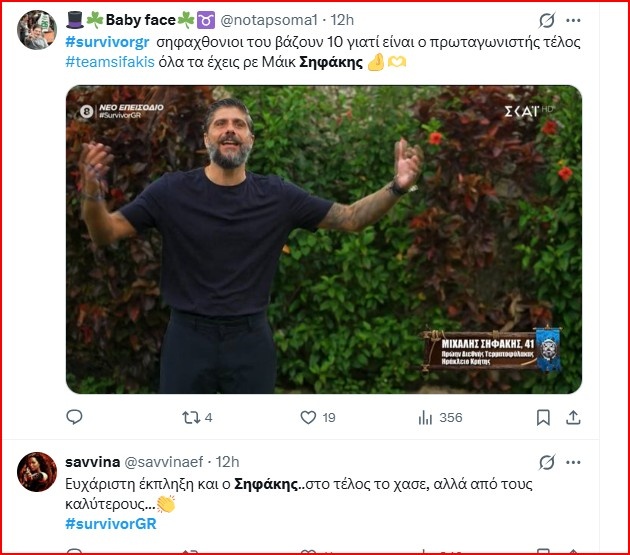Like the tweet with 19 likes
Screen dimensions: 630x555
(309, 417)
